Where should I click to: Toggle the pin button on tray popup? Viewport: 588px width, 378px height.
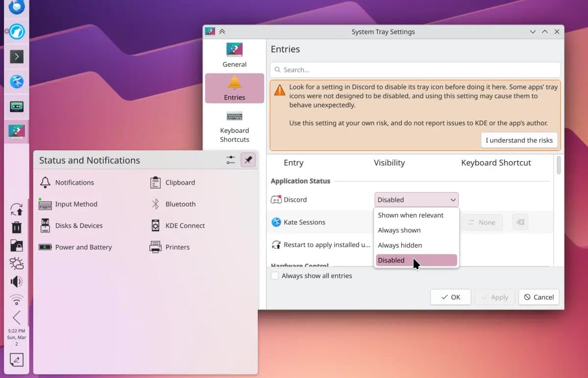pos(248,160)
